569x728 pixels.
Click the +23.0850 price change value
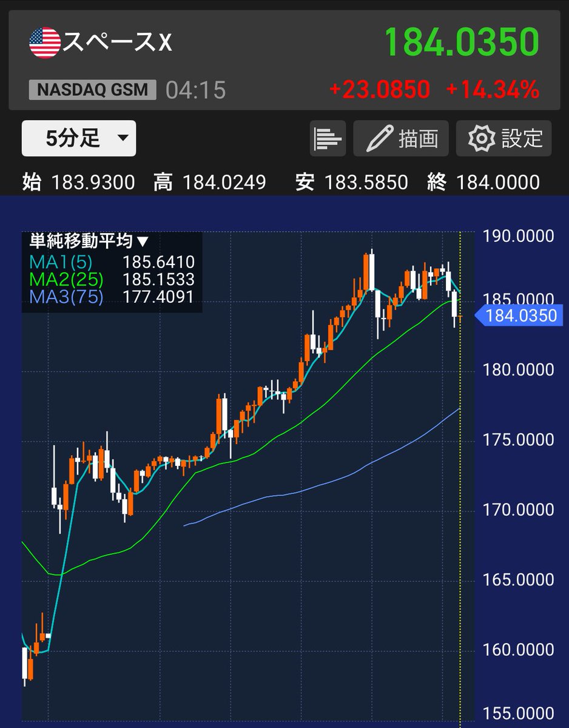[x=380, y=90]
